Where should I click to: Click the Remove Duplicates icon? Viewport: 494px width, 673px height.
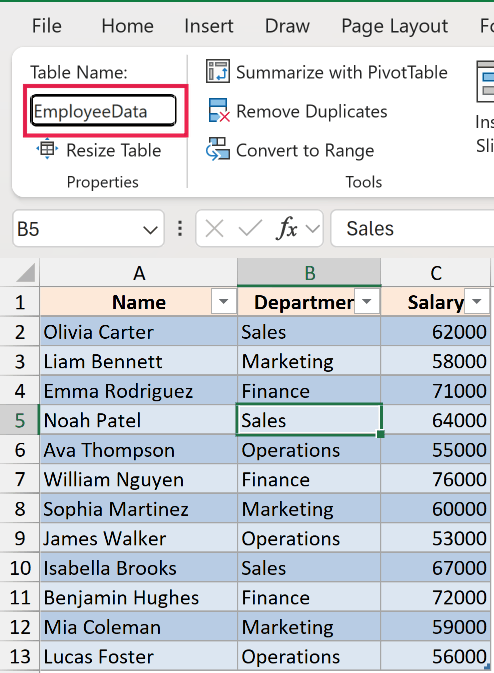click(x=218, y=110)
